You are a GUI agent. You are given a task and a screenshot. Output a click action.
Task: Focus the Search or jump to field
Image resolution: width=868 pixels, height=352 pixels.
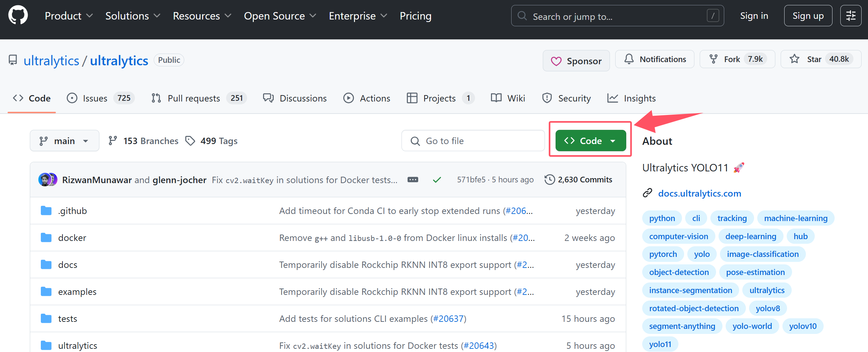coord(617,16)
